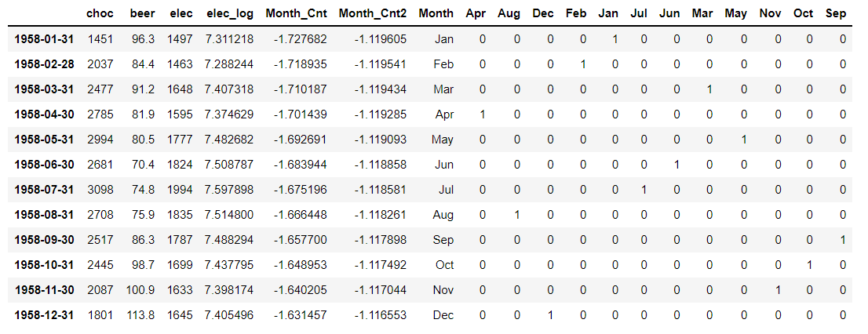Click row index 1958-09-30
This screenshot has width=868, height=334.
click(x=44, y=240)
